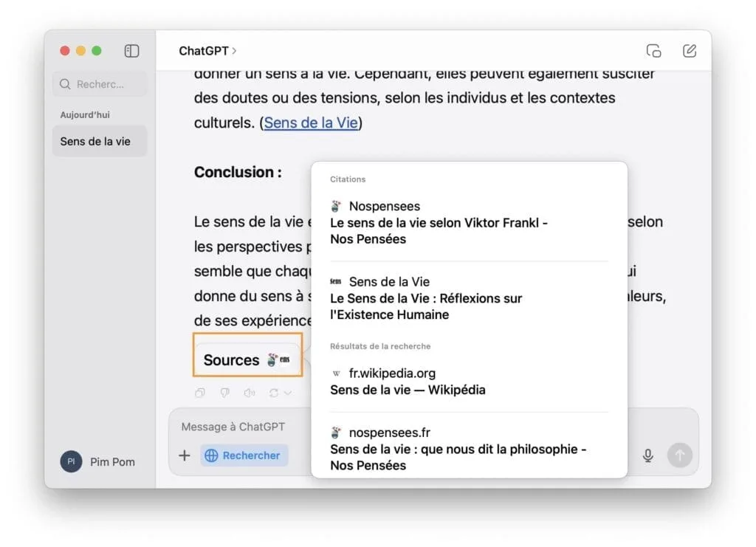Read the response aloud with speaker icon

pos(250,393)
